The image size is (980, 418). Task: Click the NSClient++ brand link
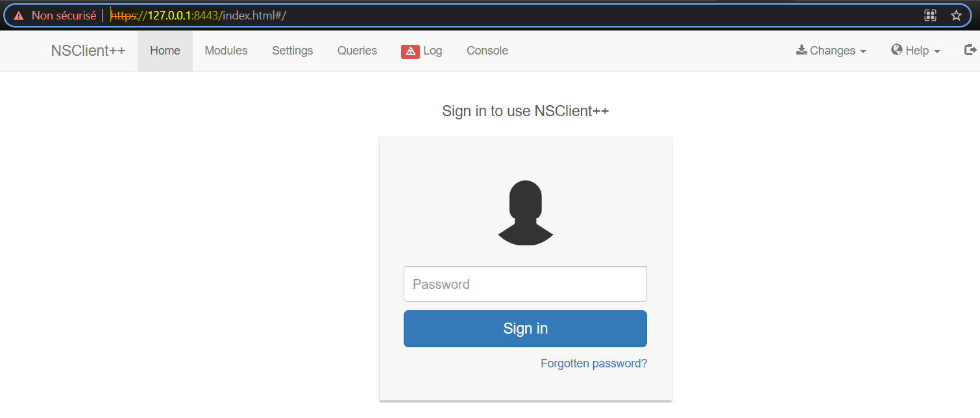point(88,51)
